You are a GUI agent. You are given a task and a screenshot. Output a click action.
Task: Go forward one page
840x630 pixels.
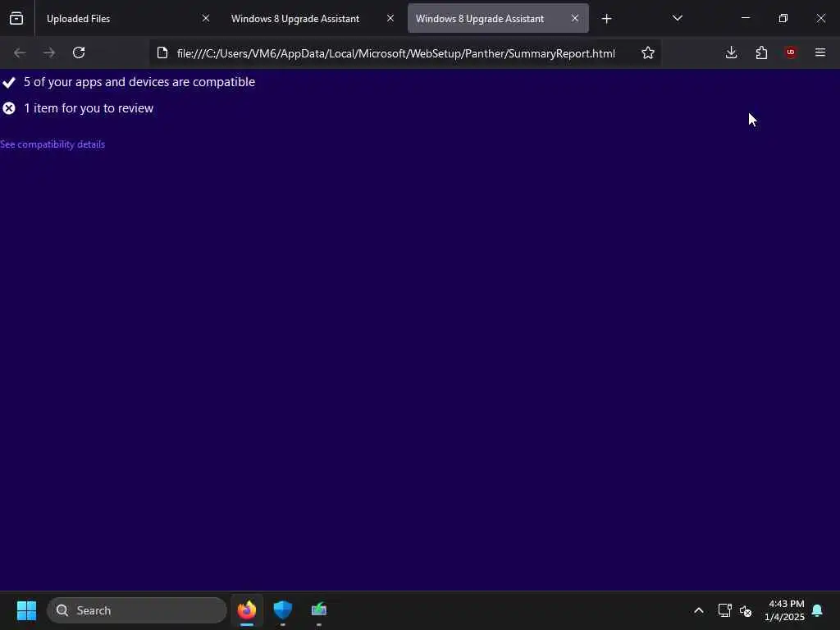(x=49, y=53)
